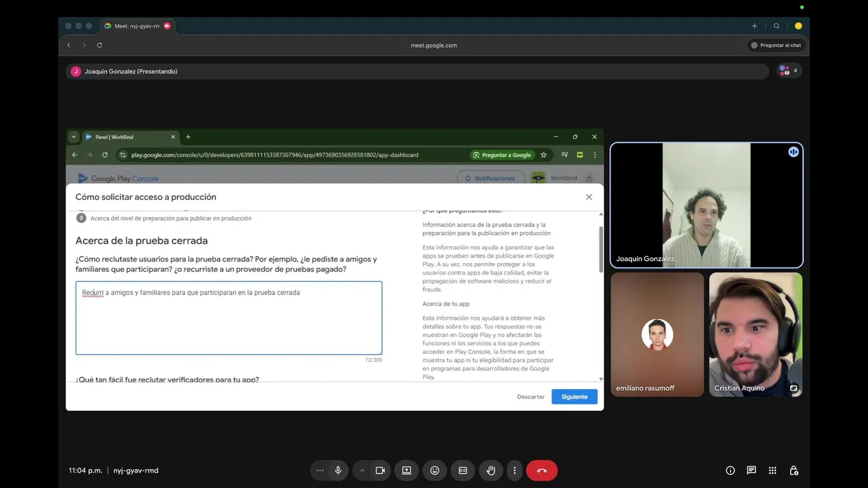Hang up the call with red button

[x=542, y=470]
